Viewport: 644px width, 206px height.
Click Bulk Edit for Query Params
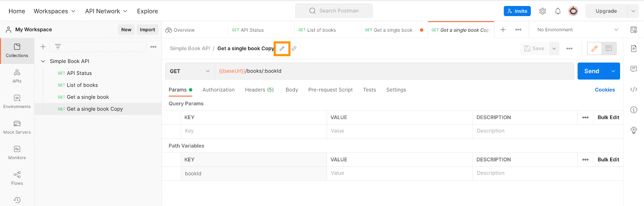coord(608,117)
